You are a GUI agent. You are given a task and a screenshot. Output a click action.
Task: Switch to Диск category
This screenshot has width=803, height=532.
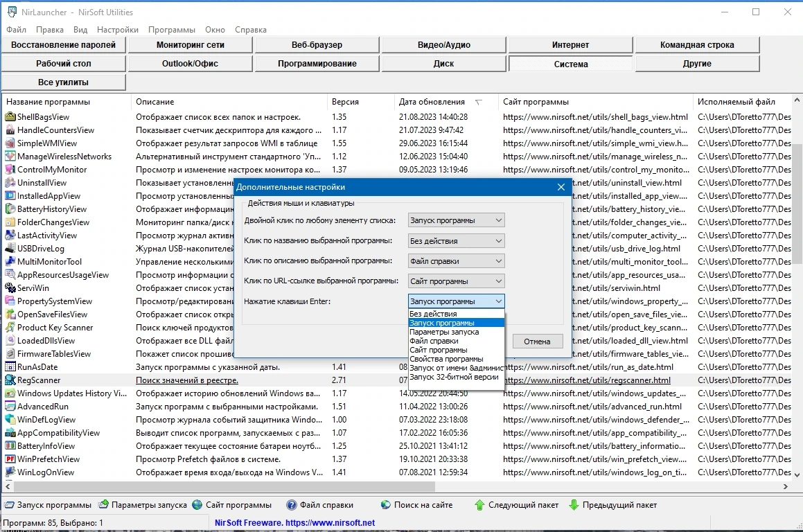click(x=443, y=64)
